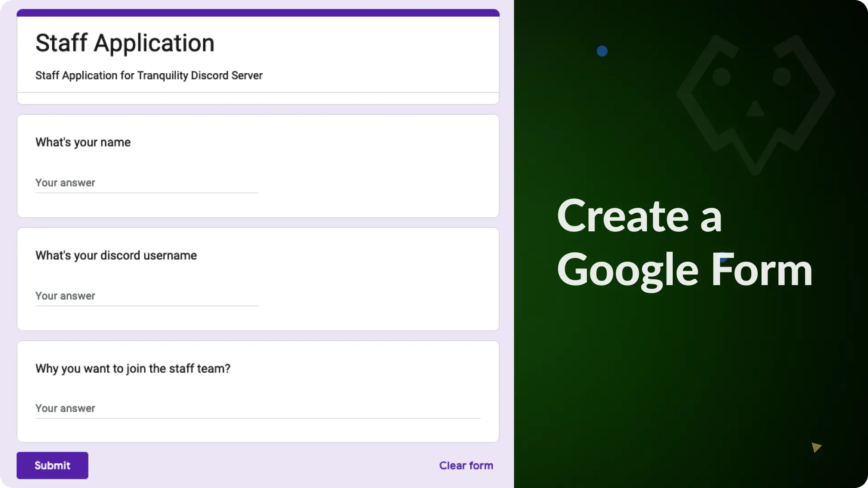Focus the answer field under What's your name

pos(146,183)
